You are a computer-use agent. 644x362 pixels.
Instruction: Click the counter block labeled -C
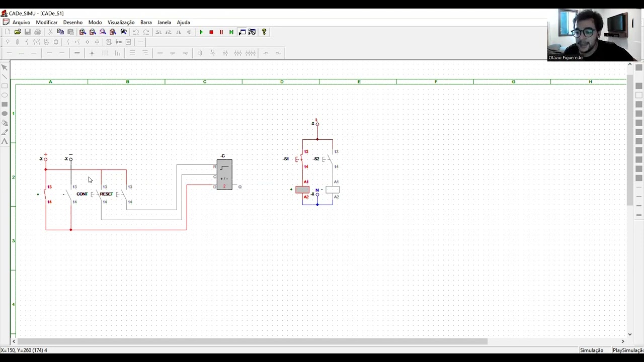(x=224, y=174)
